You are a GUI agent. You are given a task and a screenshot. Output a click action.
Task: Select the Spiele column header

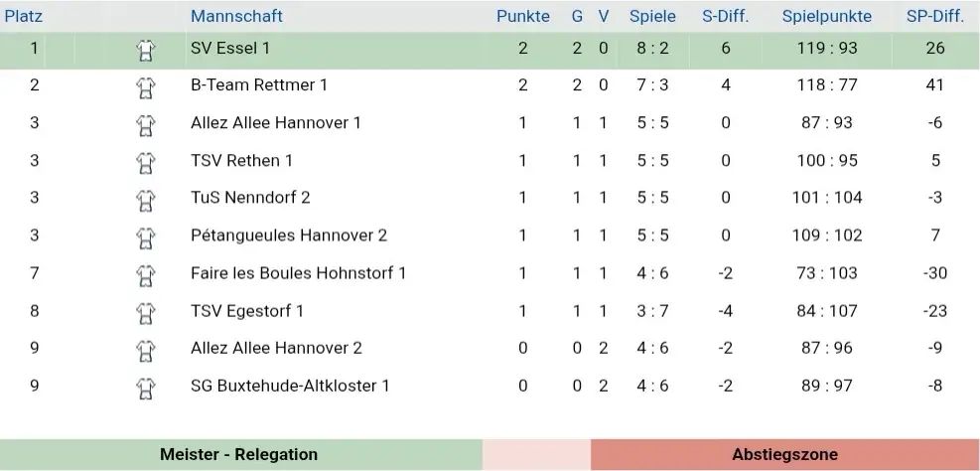652,16
